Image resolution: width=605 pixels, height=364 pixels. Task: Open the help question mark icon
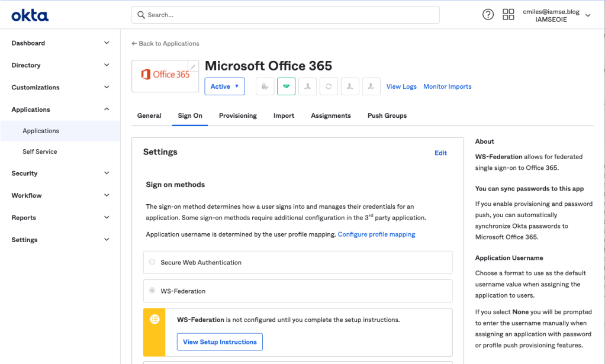pyautogui.click(x=488, y=15)
